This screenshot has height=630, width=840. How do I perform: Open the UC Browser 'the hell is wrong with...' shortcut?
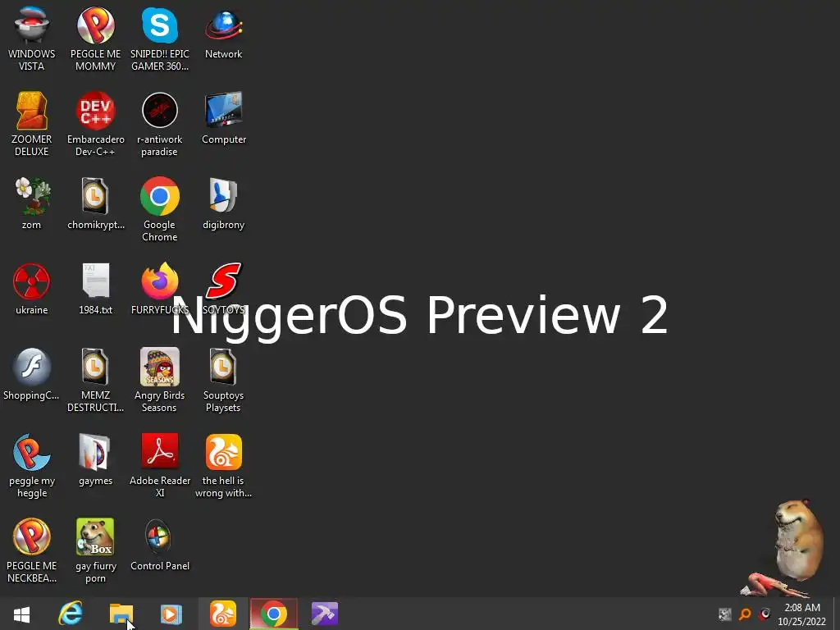223,465
